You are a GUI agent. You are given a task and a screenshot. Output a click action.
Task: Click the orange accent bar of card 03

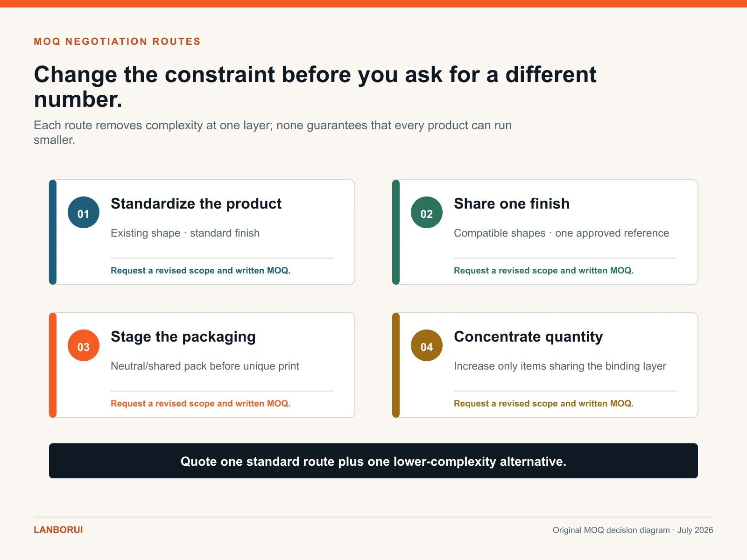pyautogui.click(x=53, y=365)
